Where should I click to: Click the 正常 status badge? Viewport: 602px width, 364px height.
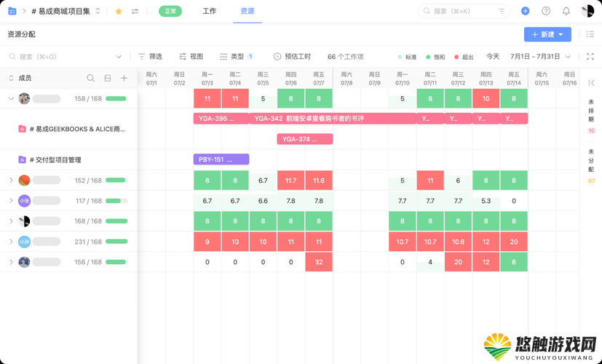tap(170, 11)
